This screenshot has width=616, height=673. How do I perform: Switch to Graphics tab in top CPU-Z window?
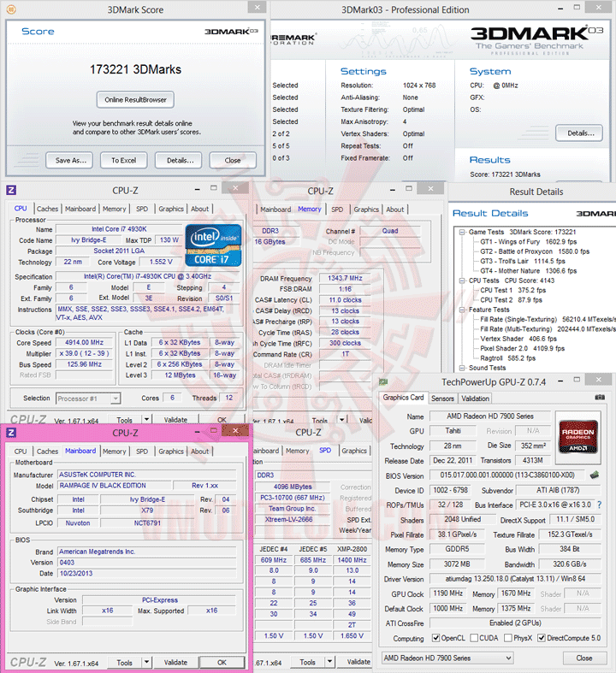click(171, 209)
